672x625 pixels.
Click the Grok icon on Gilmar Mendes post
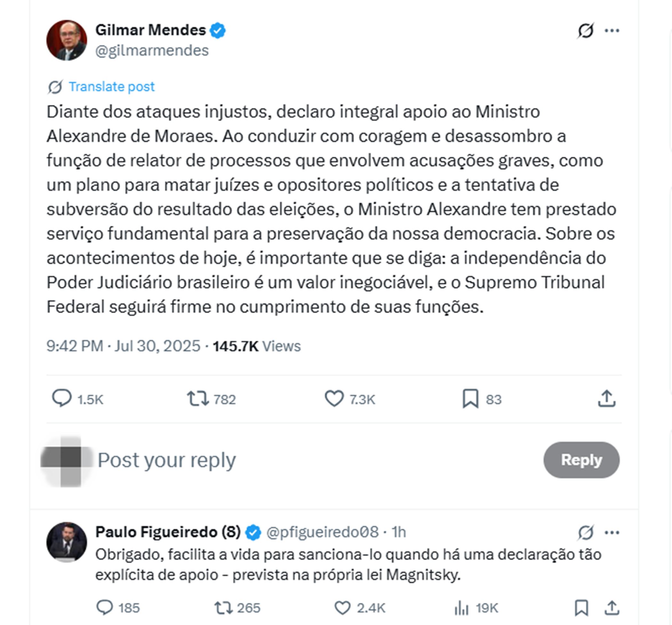click(585, 31)
